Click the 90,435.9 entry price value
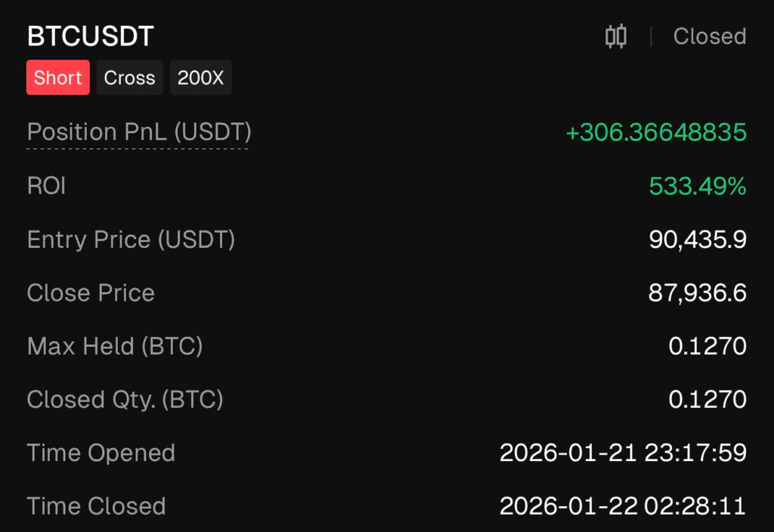774x532 pixels. click(x=697, y=240)
